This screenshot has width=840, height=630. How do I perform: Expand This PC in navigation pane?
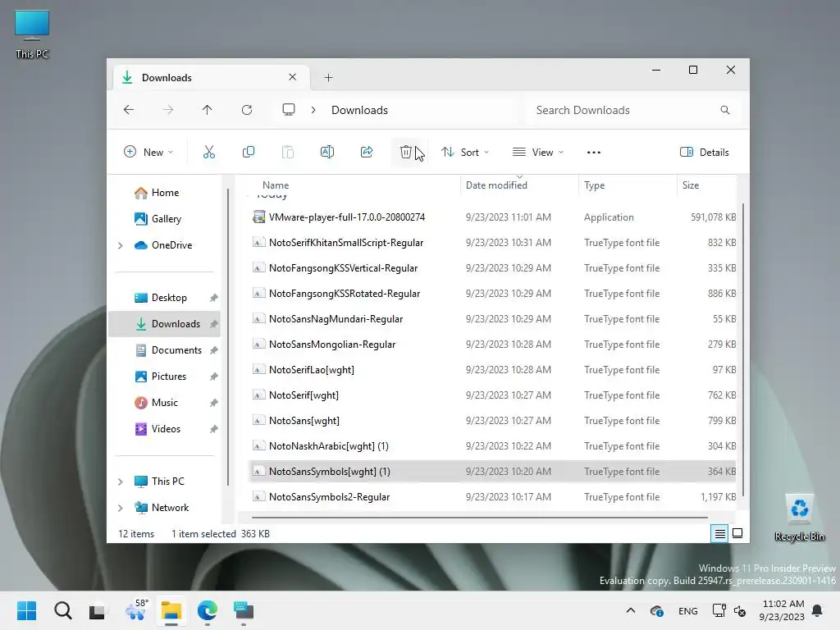click(x=121, y=482)
